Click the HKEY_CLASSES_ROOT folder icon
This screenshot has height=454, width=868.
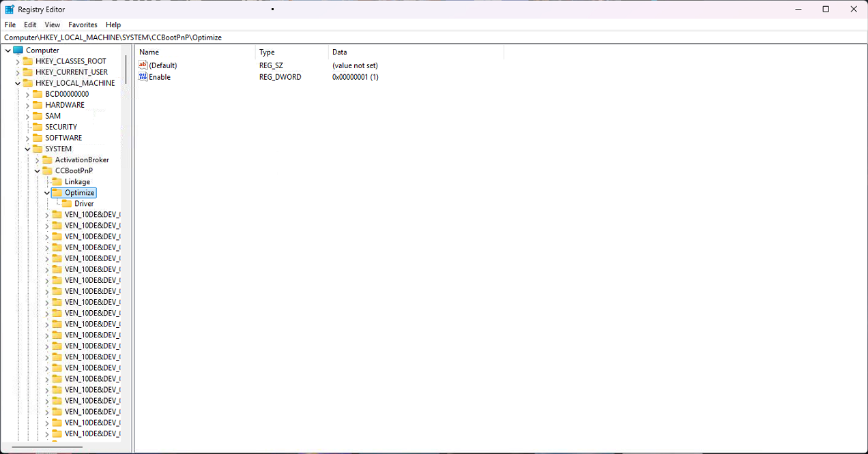pyautogui.click(x=27, y=61)
